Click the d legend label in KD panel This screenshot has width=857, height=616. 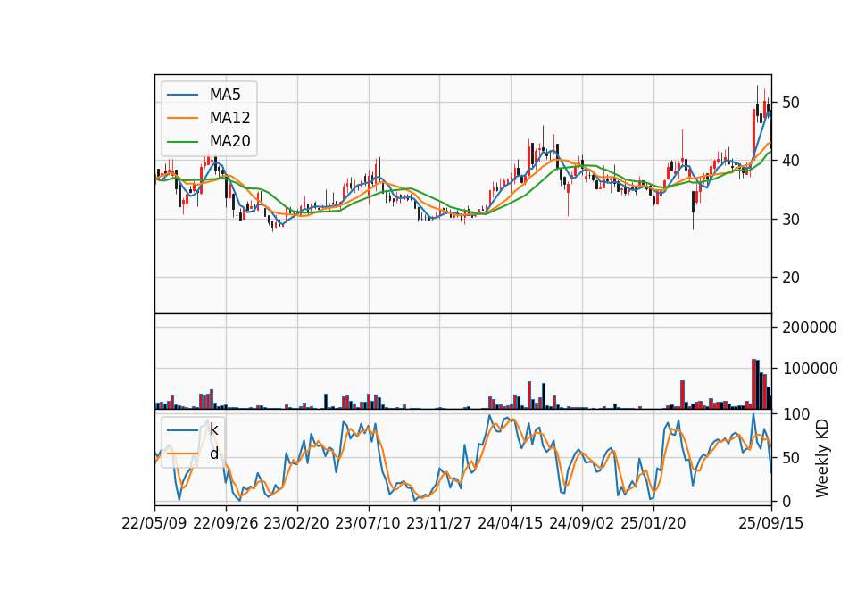click(x=213, y=454)
